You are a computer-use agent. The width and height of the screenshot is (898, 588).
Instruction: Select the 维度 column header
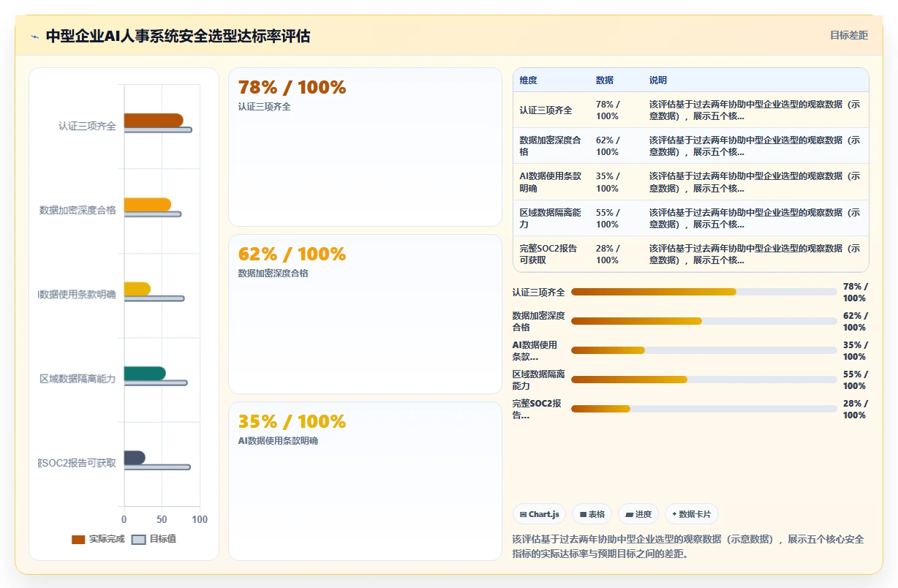tap(528, 80)
